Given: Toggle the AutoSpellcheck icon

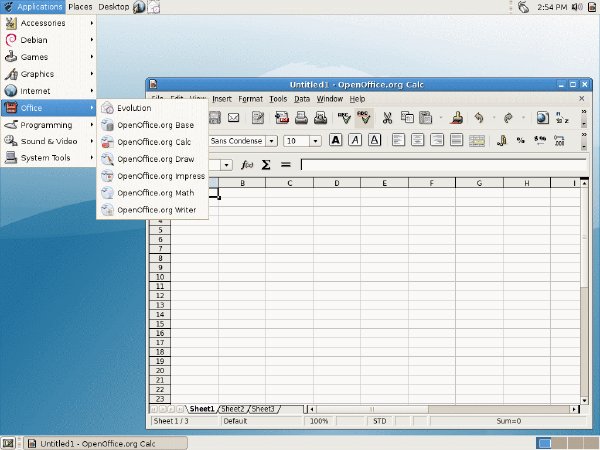Looking at the screenshot, I should pyautogui.click(x=364, y=117).
